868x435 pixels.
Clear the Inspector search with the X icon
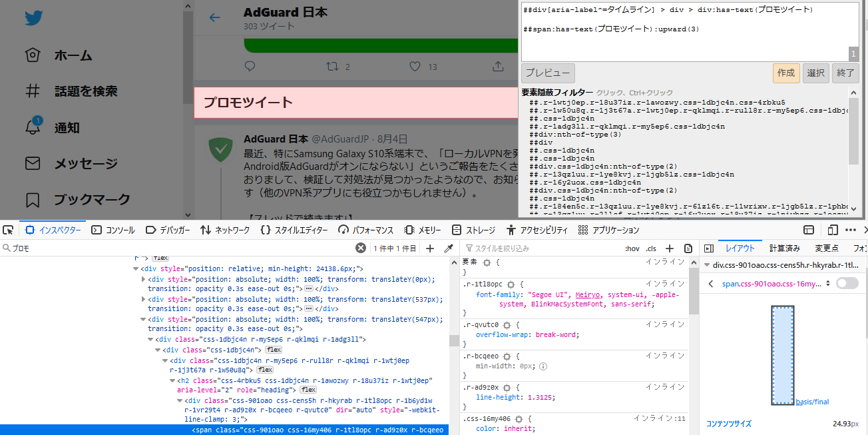360,247
